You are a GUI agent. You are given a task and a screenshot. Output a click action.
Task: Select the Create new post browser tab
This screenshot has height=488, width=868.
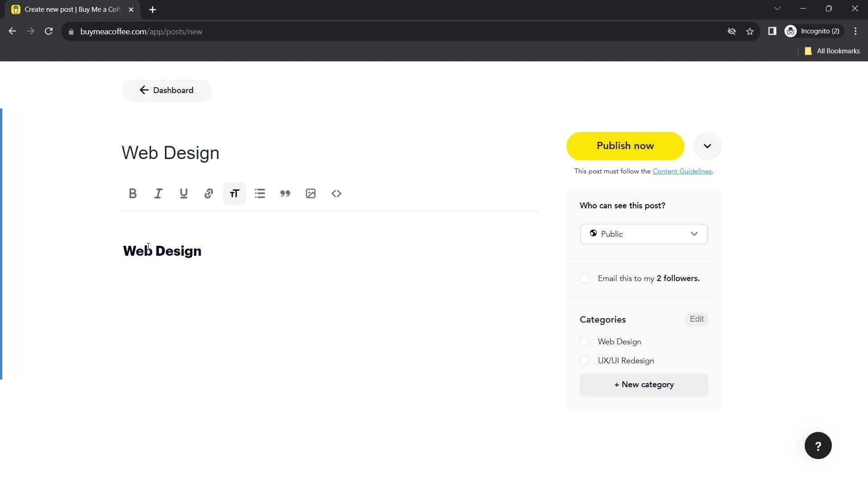tap(72, 9)
